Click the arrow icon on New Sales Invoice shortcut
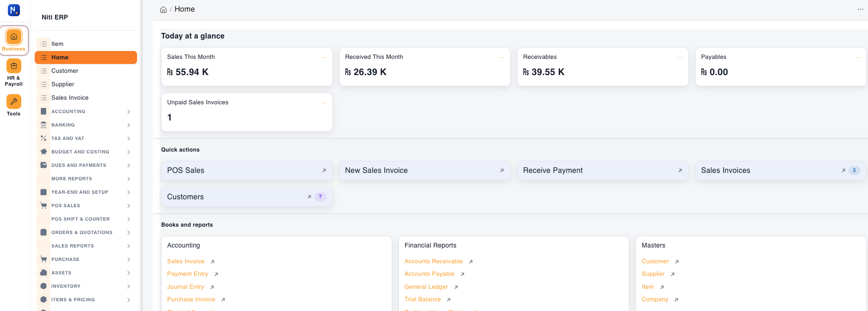 click(x=502, y=171)
